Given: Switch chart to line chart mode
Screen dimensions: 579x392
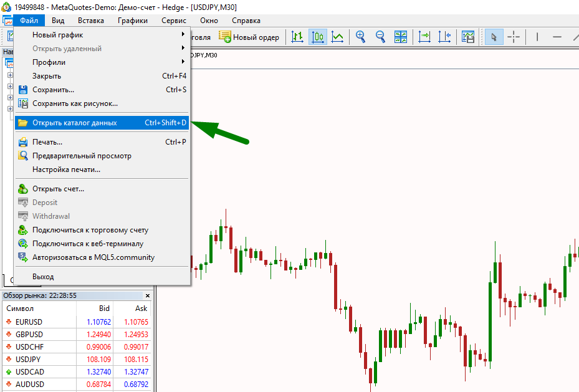Looking at the screenshot, I should click(x=337, y=37).
